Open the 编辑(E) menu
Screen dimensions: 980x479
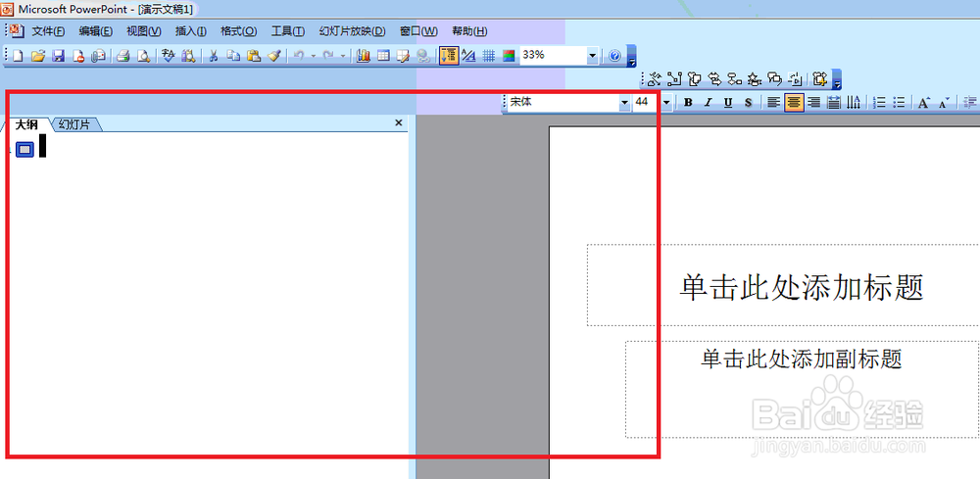[x=96, y=31]
